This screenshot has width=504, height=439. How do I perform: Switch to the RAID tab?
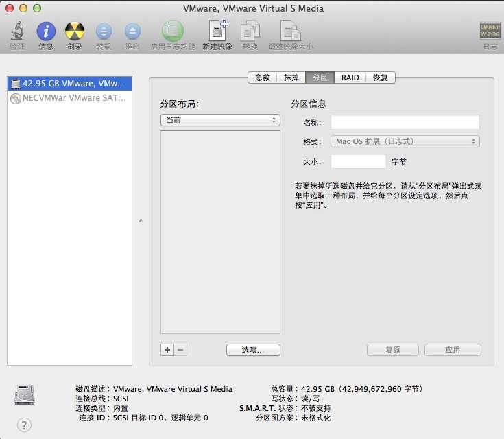click(350, 78)
